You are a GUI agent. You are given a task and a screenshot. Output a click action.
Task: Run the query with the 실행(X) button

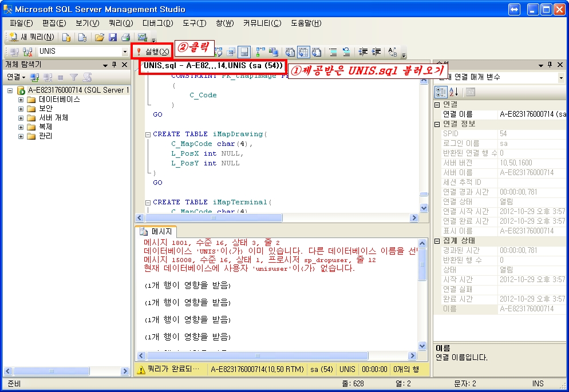tap(153, 52)
